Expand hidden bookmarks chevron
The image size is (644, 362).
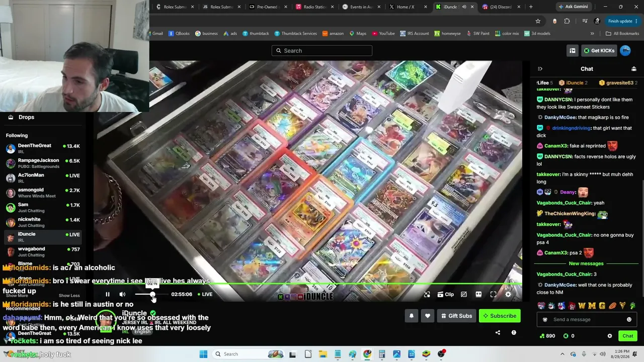coord(592,34)
